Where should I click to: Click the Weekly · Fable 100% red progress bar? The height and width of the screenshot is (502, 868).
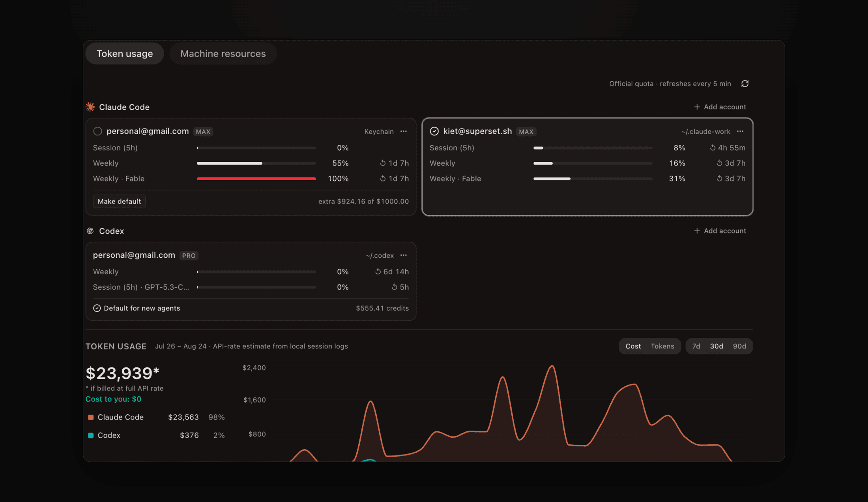click(256, 179)
